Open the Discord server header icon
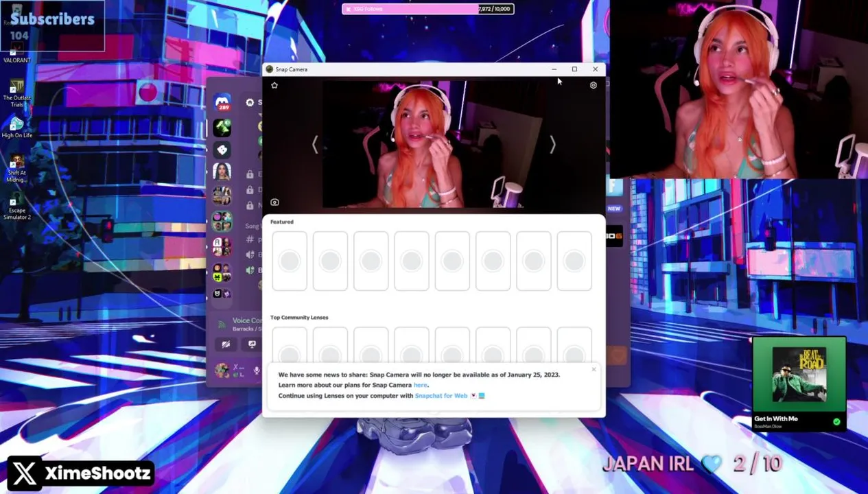Image resolution: width=868 pixels, height=494 pixels. pos(250,102)
